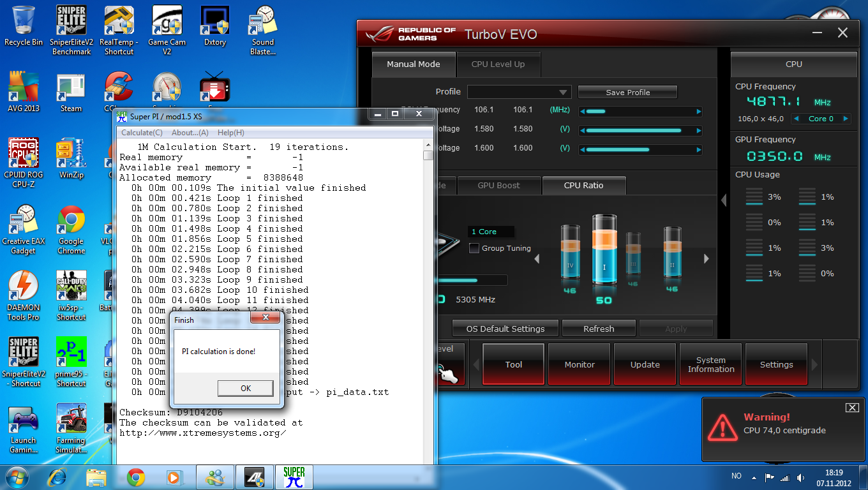
Task: Open prime95 shortcut on desktop
Action: (71, 362)
